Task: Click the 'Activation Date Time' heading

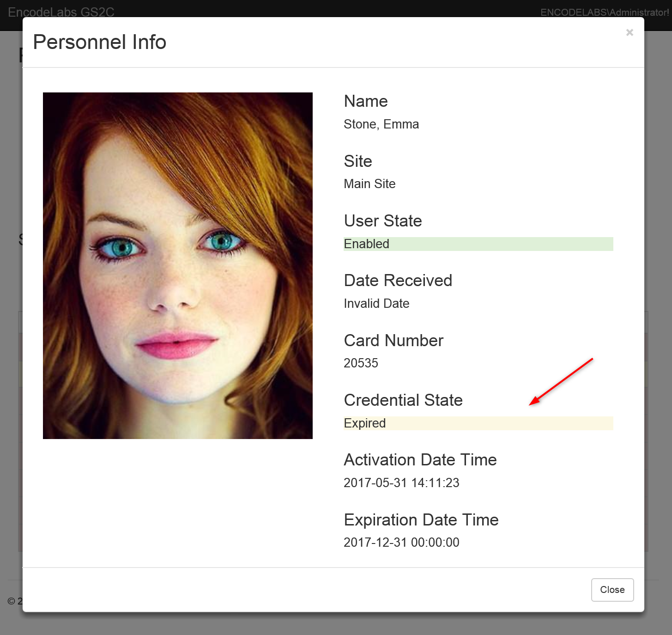Action: click(421, 460)
